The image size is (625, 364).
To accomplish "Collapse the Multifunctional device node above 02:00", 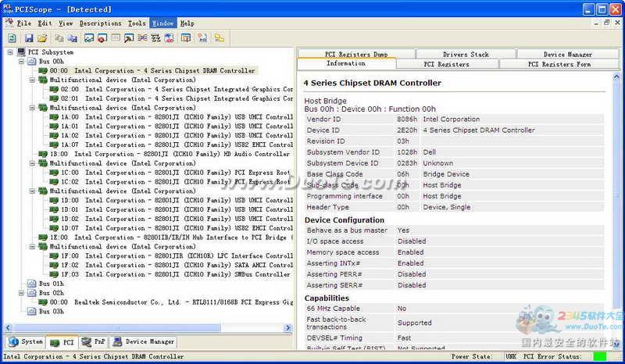I will pos(32,80).
